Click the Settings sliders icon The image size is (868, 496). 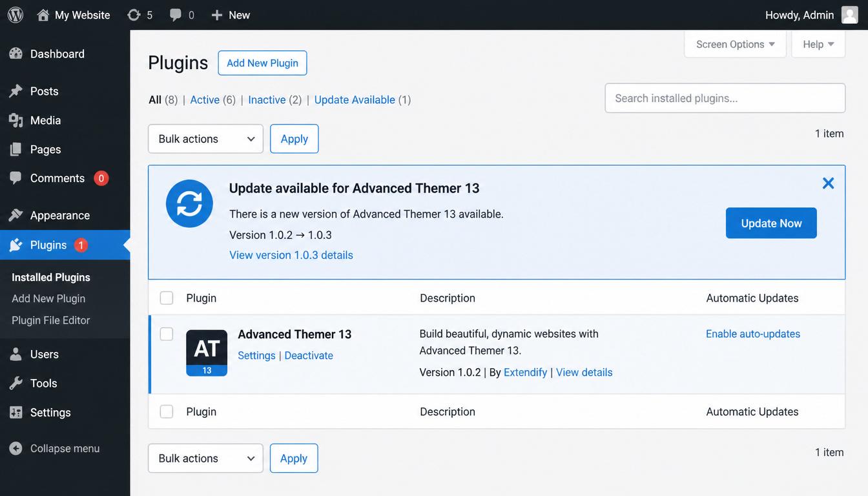pos(16,412)
